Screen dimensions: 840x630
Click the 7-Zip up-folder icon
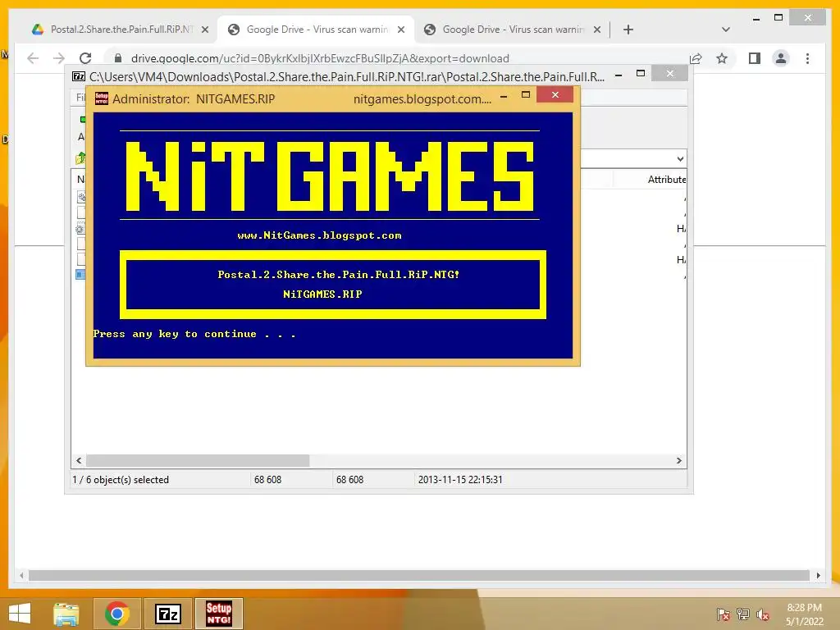(x=81, y=158)
